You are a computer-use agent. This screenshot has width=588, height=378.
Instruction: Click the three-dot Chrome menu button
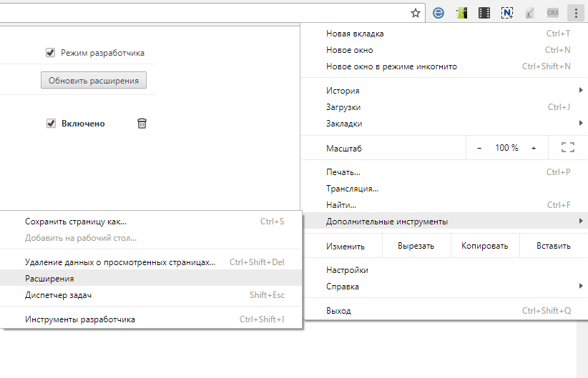576,13
